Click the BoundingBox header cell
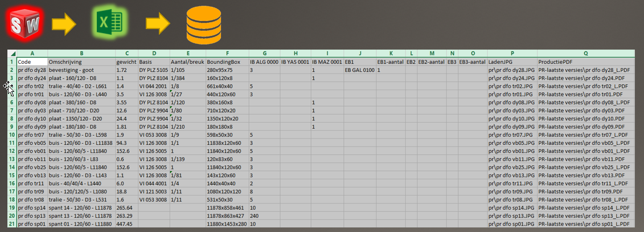Viewport: 644px width, 232px height. tap(227, 62)
